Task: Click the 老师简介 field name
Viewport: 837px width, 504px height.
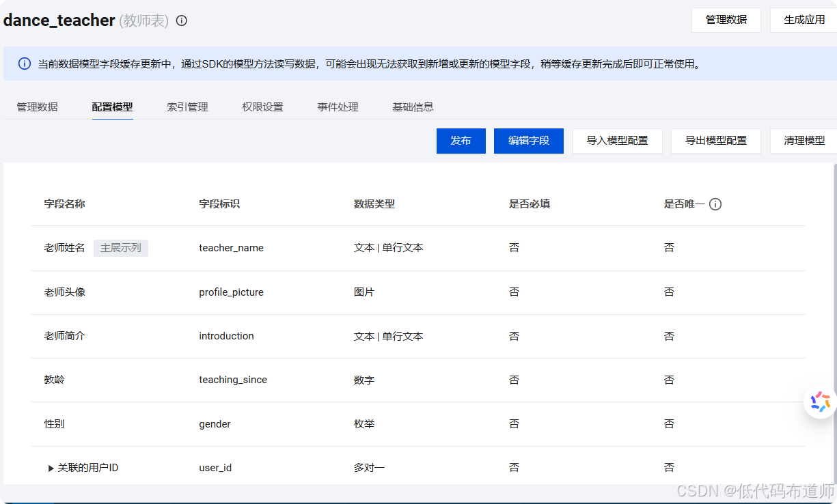Action: coord(65,336)
